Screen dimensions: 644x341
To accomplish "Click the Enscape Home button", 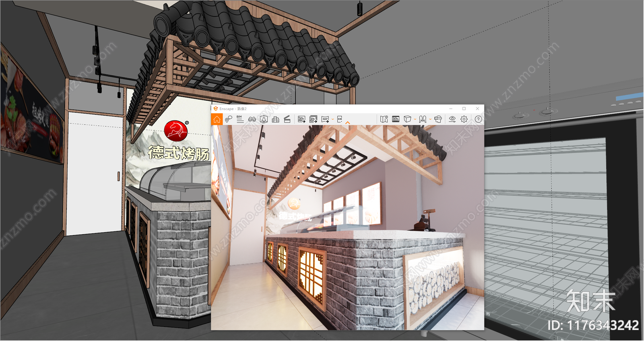I will pyautogui.click(x=217, y=119).
